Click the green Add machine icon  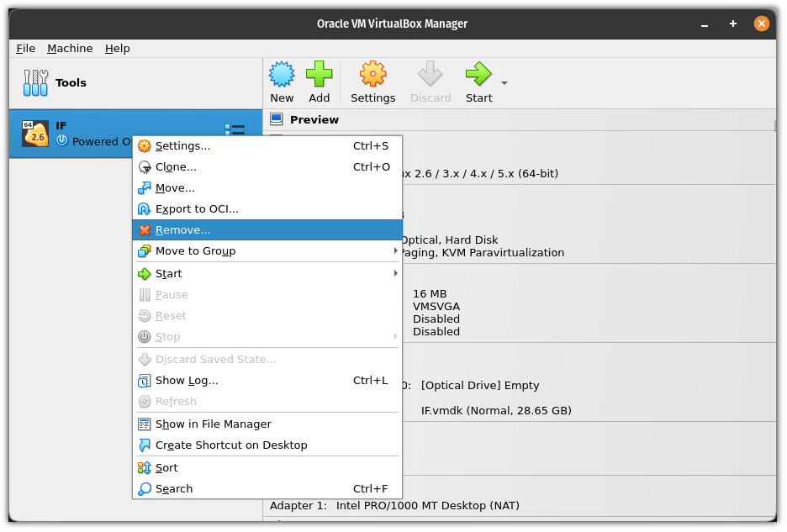319,75
